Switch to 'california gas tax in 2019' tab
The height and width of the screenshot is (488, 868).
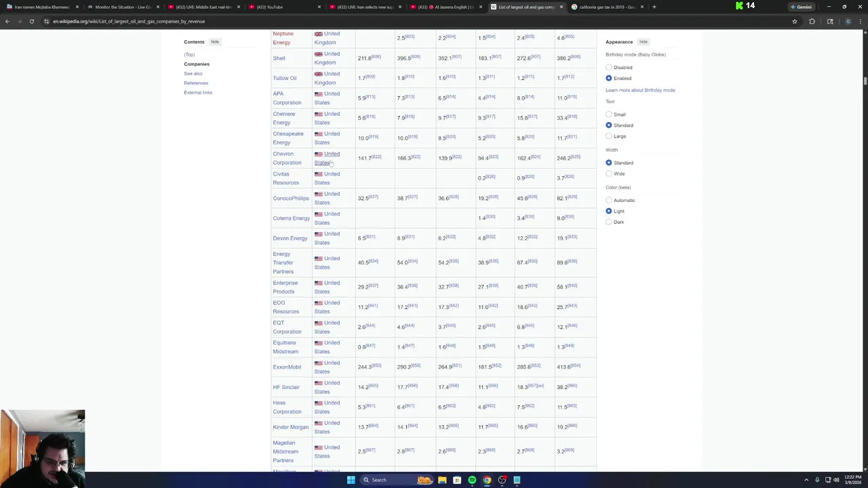coord(607,7)
